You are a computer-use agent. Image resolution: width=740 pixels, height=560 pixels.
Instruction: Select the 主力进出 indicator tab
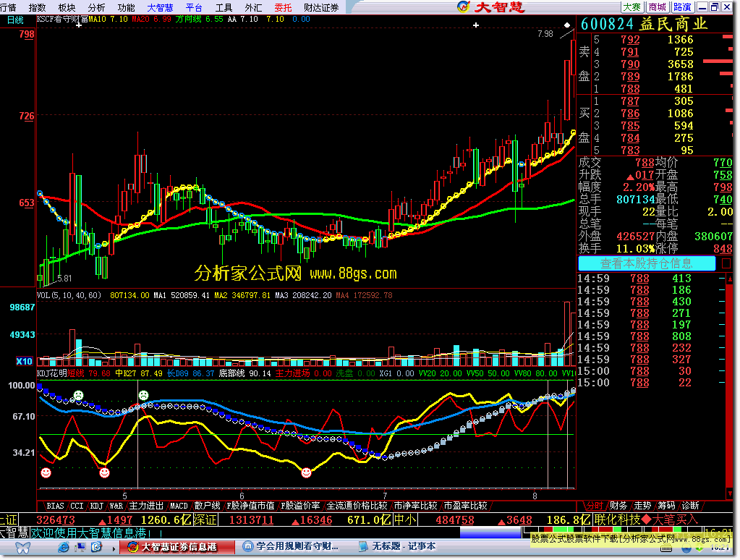point(146,506)
